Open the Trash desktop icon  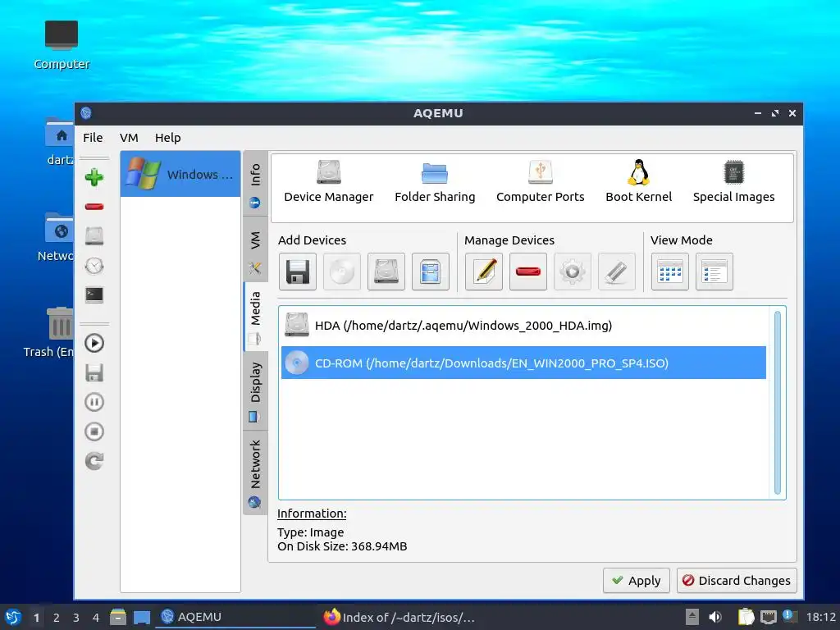pyautogui.click(x=50, y=333)
